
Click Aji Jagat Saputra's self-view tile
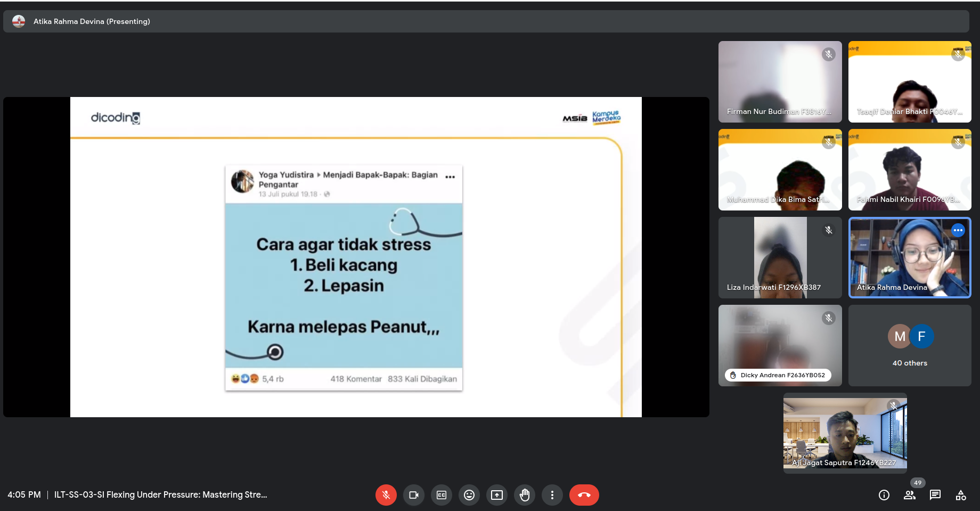pyautogui.click(x=845, y=433)
